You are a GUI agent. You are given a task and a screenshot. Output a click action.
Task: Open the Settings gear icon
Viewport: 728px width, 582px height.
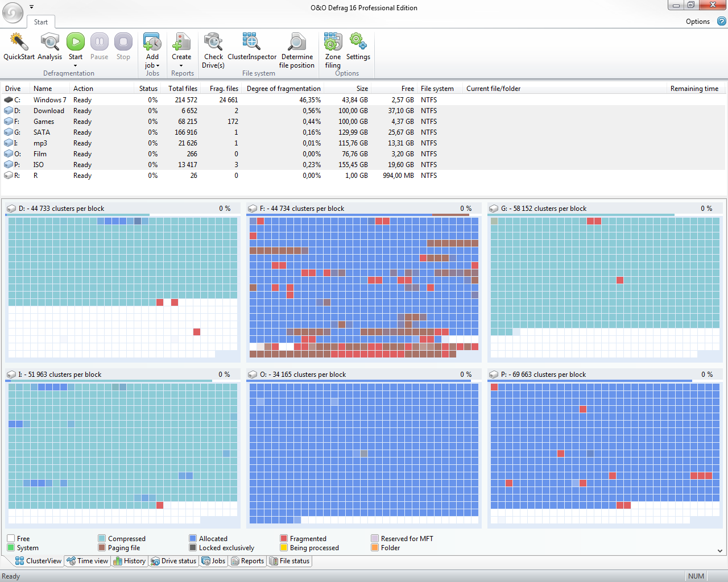tap(358, 42)
